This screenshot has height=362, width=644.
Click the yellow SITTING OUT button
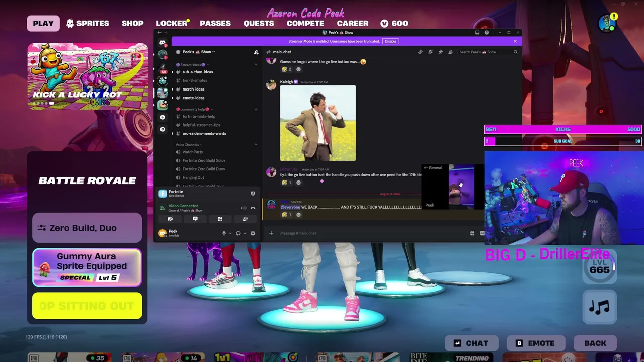coord(87,306)
